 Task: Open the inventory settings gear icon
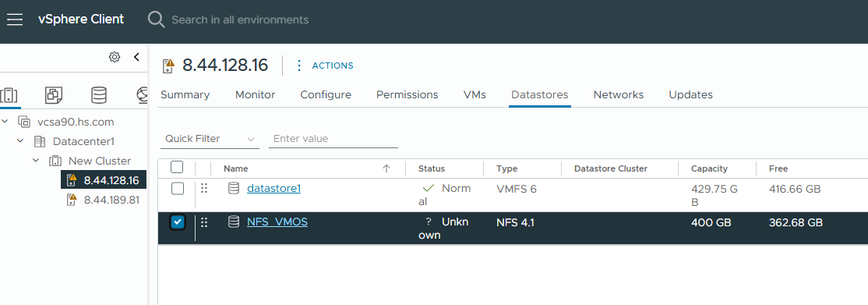point(115,57)
